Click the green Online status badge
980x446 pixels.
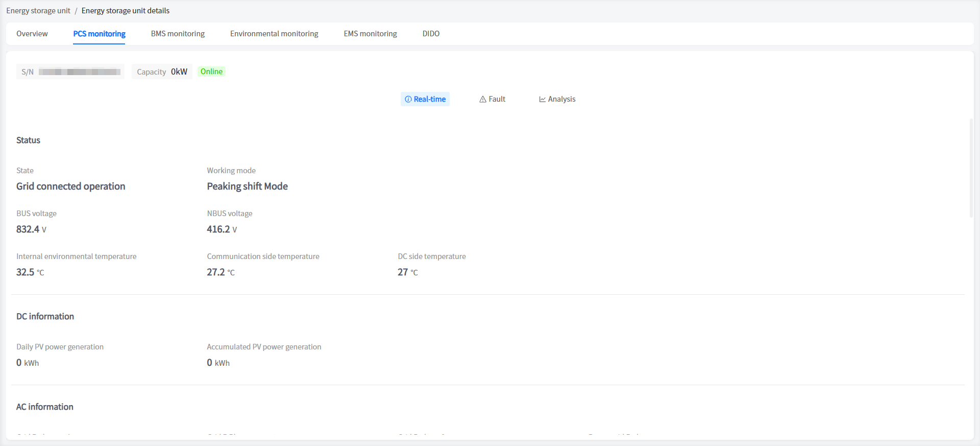(211, 72)
